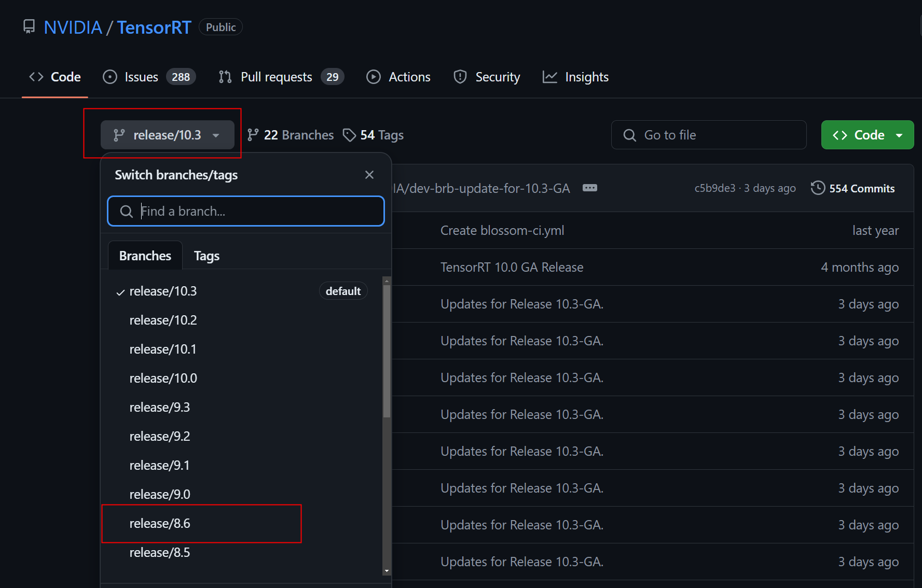The image size is (922, 588).
Task: Click the commits history clock icon
Action: pos(818,188)
